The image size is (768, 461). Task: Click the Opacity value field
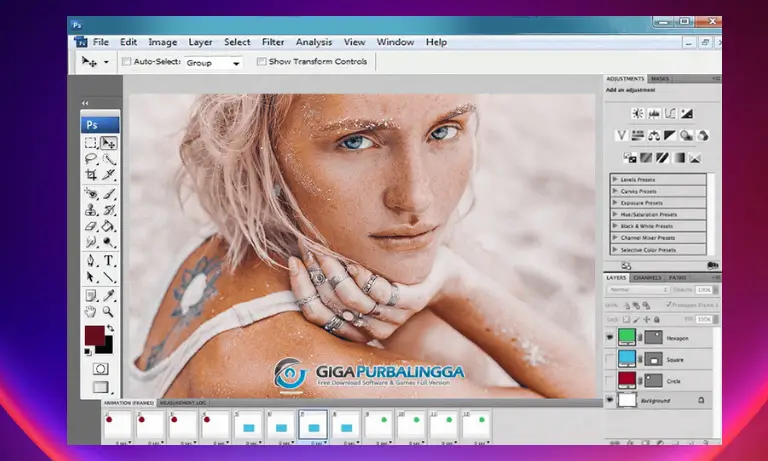click(704, 290)
